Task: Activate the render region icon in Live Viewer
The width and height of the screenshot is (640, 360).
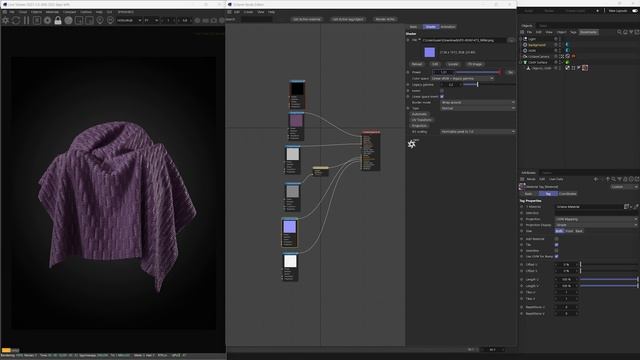Action: click(79, 20)
